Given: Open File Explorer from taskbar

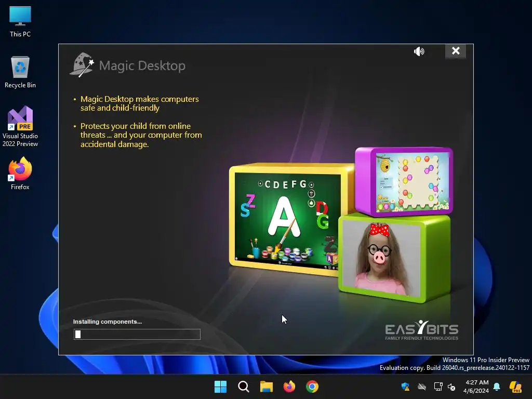Looking at the screenshot, I should coord(267,387).
